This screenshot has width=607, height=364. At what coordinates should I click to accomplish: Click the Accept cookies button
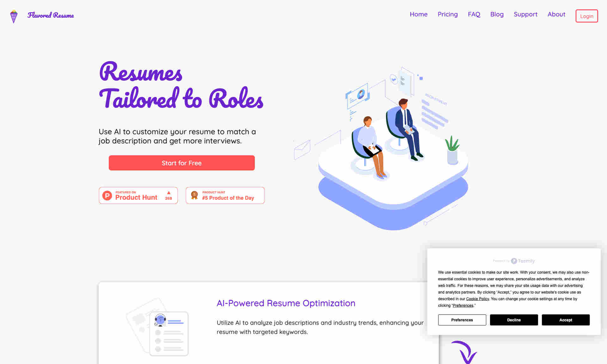click(x=565, y=320)
